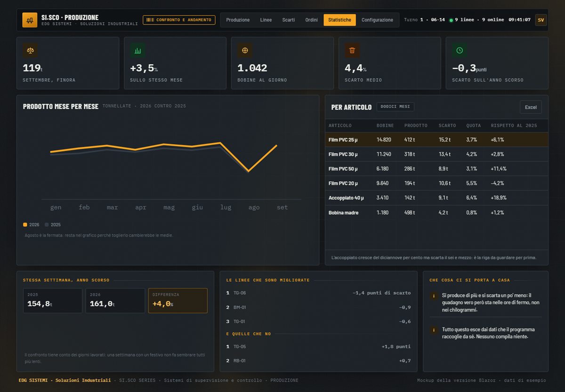Image resolution: width=565 pixels, height=392 pixels.
Task: Click the 'set' month label on the chart
Action: (282, 208)
